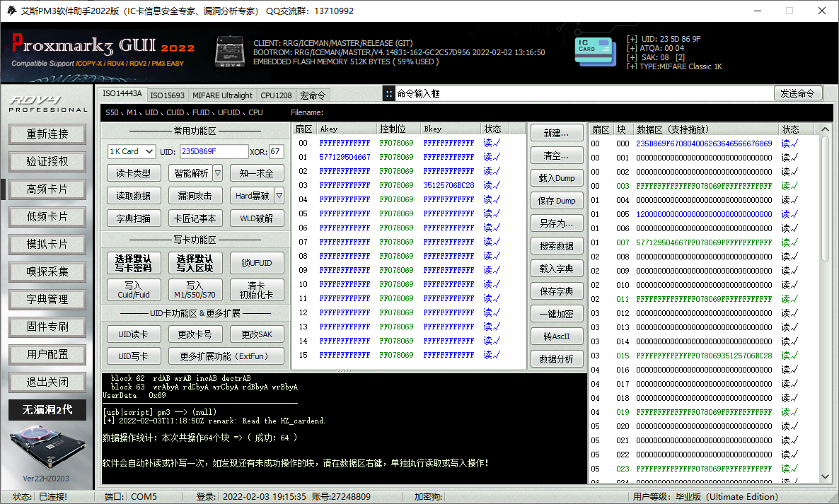
Task: Click the command input grip icon
Action: (389, 93)
